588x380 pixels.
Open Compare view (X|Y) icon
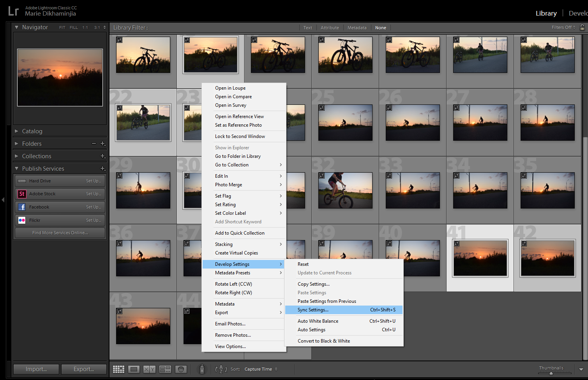(x=149, y=369)
